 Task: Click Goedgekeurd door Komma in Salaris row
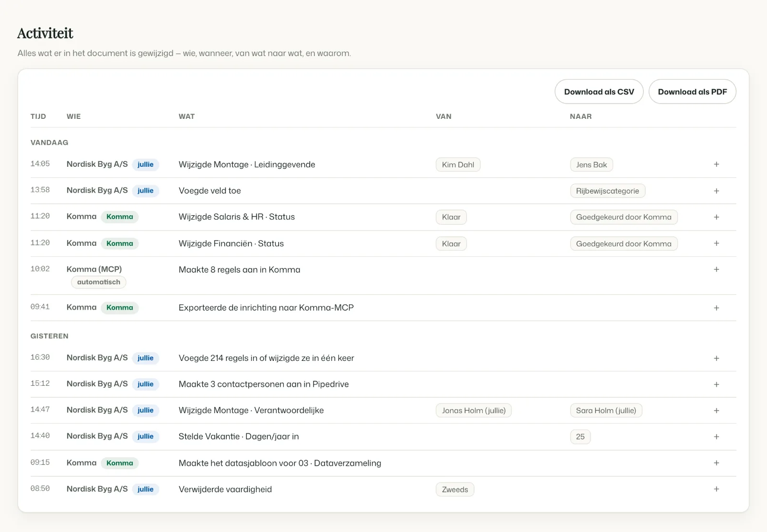click(x=624, y=217)
